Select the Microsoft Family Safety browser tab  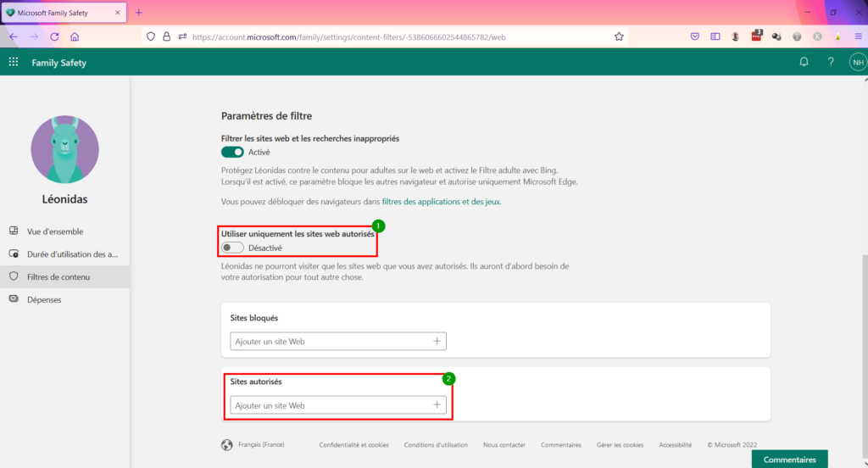pyautogui.click(x=64, y=12)
